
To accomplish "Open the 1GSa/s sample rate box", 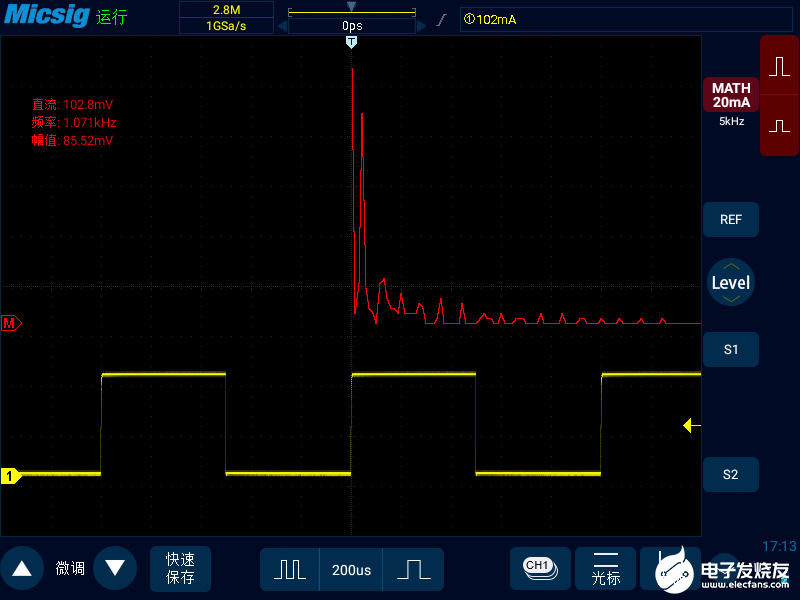I will [x=227, y=26].
